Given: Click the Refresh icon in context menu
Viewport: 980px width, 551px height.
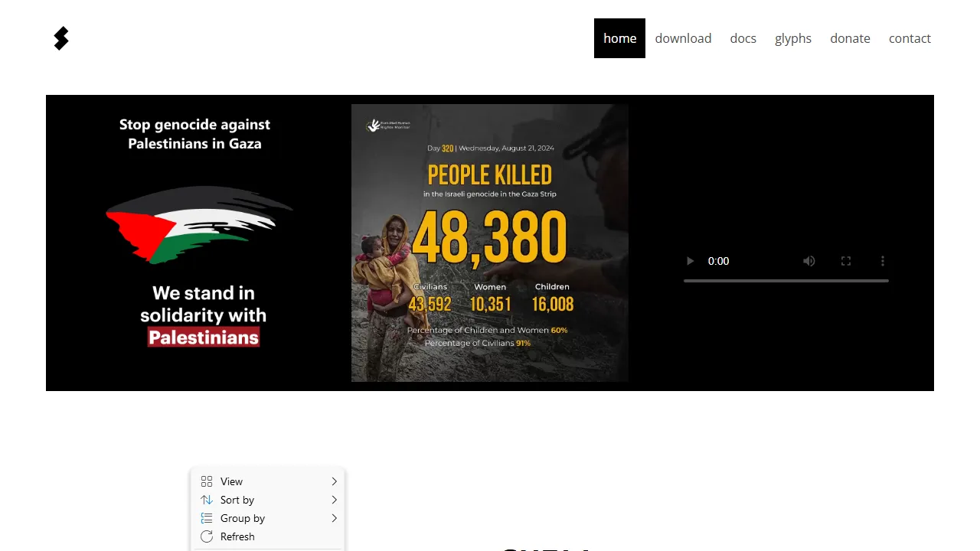Looking at the screenshot, I should 207,536.
